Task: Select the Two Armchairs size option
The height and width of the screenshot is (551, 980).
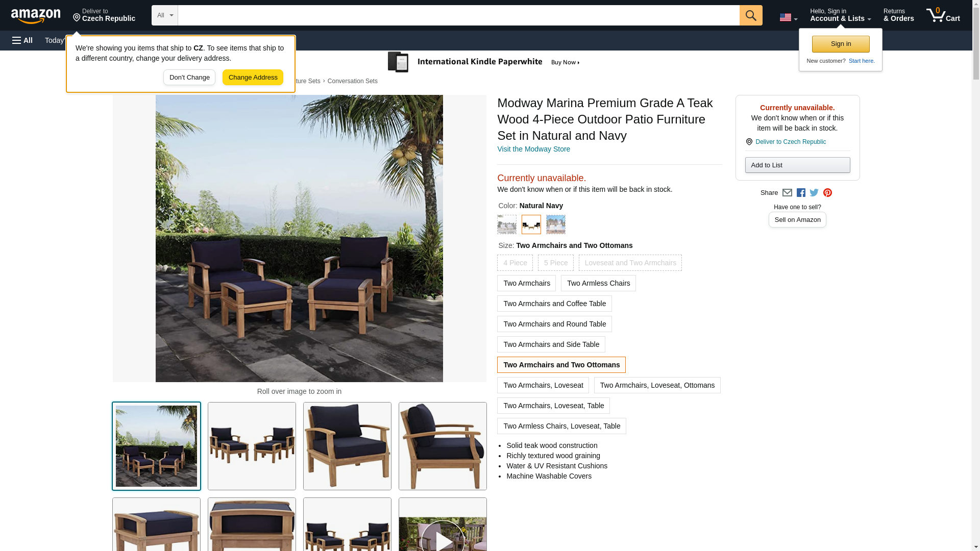Action: point(526,283)
